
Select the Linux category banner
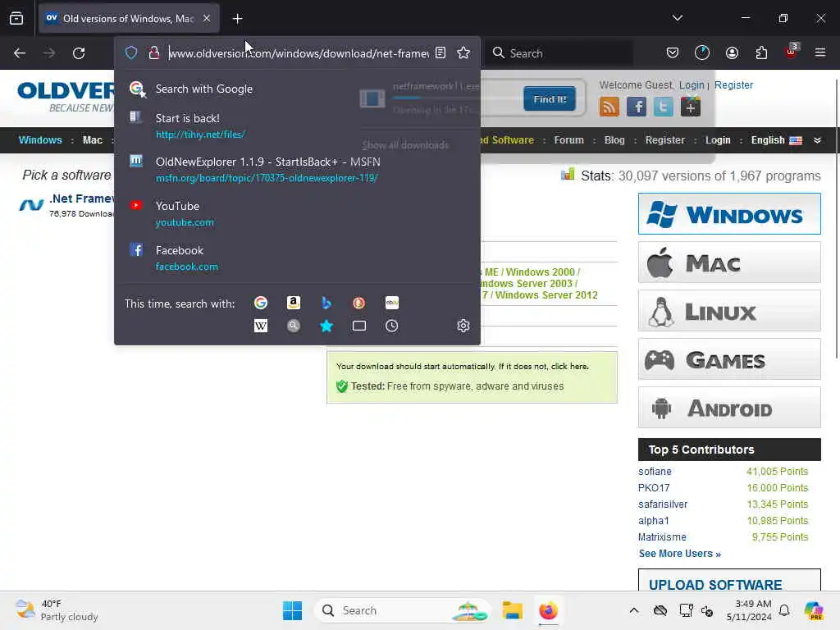pos(729,311)
